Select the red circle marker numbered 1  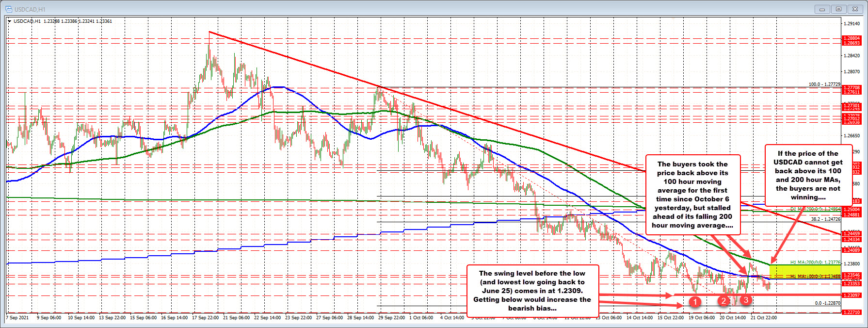tap(695, 302)
